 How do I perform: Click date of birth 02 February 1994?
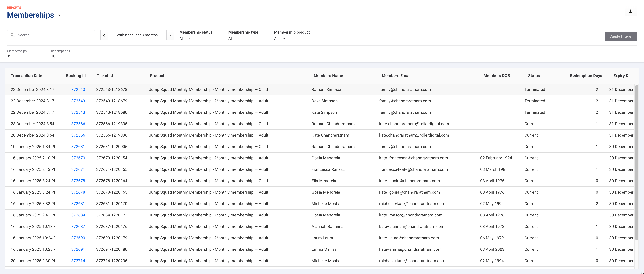point(496,158)
